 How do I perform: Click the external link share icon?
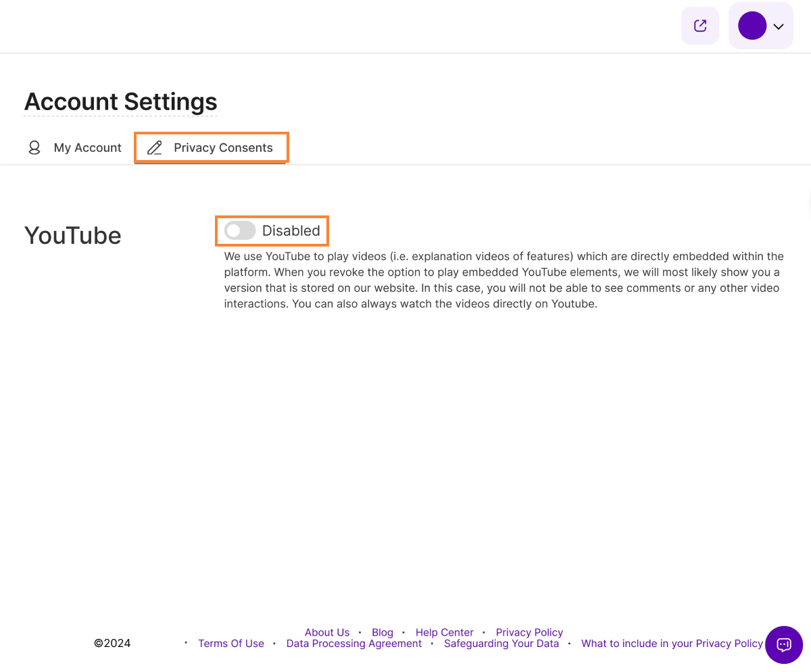point(700,26)
